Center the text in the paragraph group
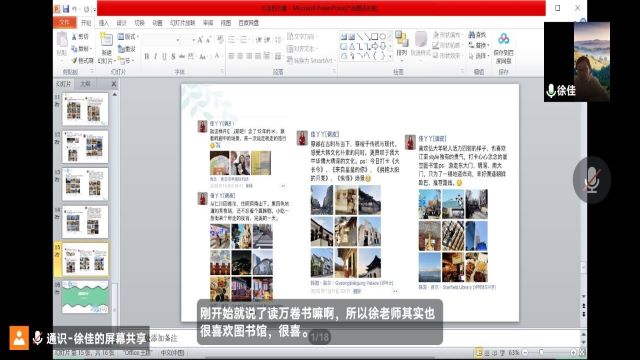 coord(240,56)
